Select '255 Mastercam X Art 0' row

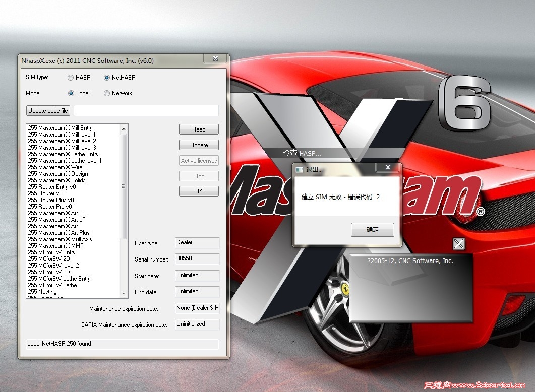[x=73, y=213]
